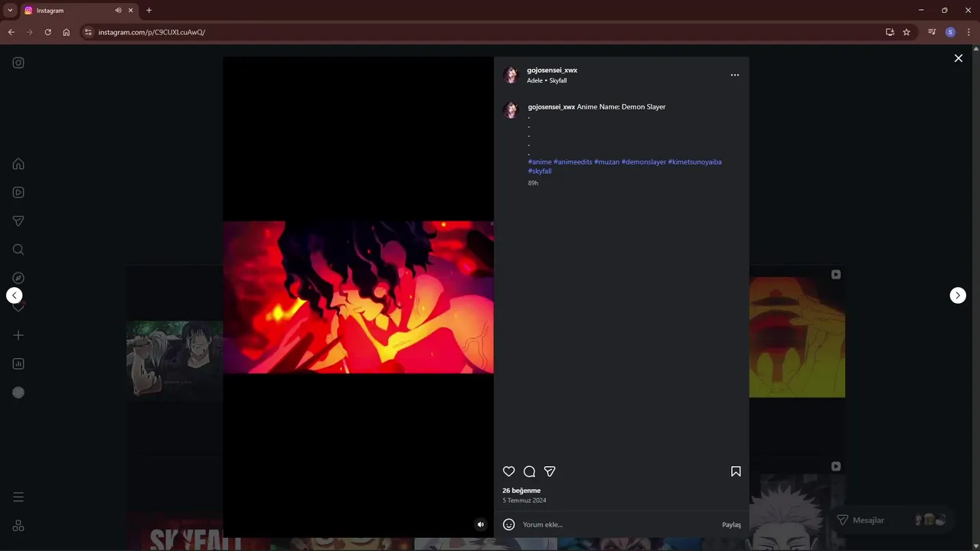Open Notifications heart icon in sidebar

pyautogui.click(x=18, y=307)
